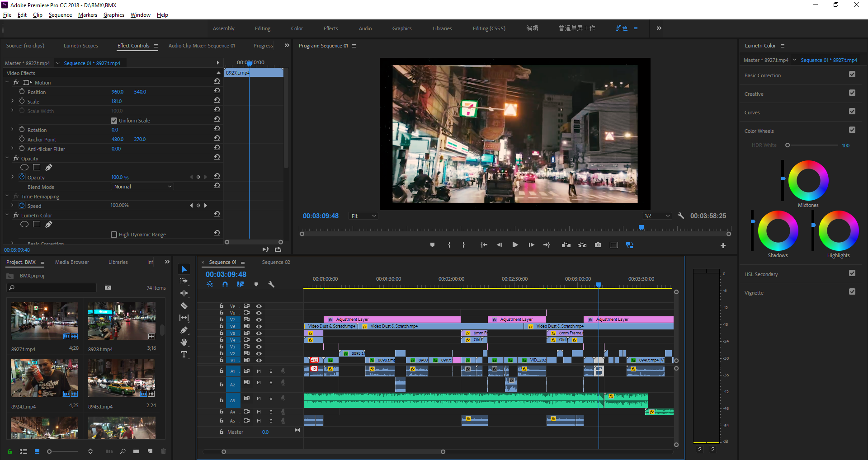The width and height of the screenshot is (868, 460).
Task: Open the Media Browser tab
Action: [x=72, y=262]
